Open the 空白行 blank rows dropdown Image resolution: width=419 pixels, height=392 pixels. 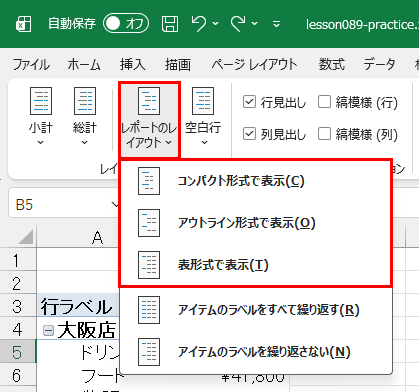pos(203,116)
